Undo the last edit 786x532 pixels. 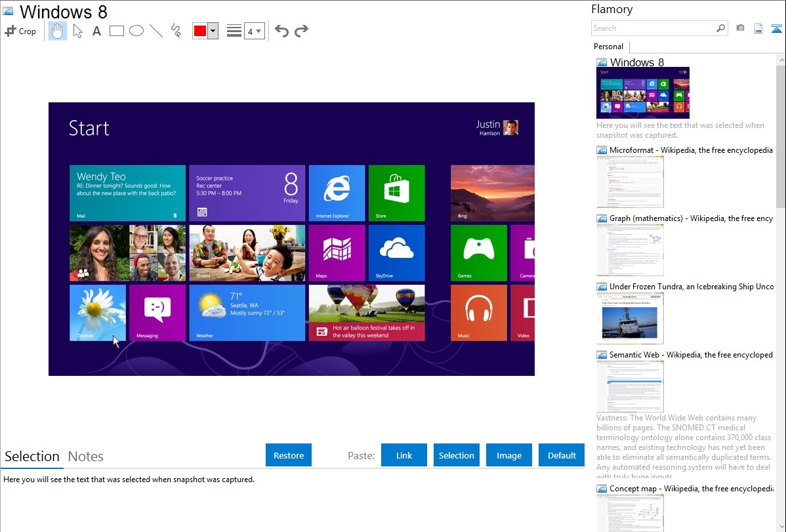(281, 31)
